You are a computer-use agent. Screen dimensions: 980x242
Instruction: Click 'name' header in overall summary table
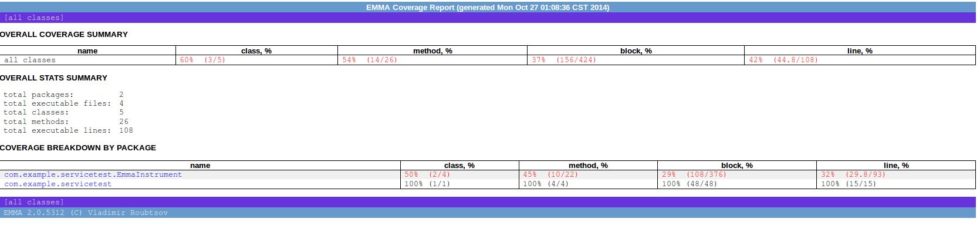coord(87,51)
